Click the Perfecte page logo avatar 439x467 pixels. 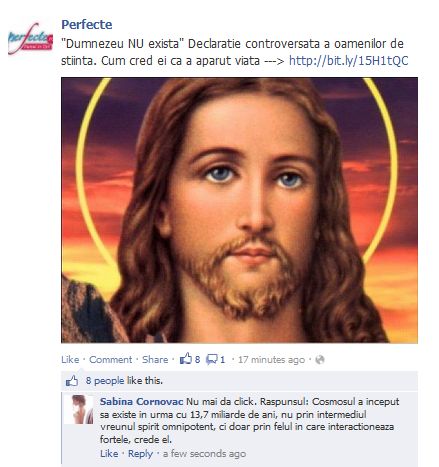click(x=30, y=38)
